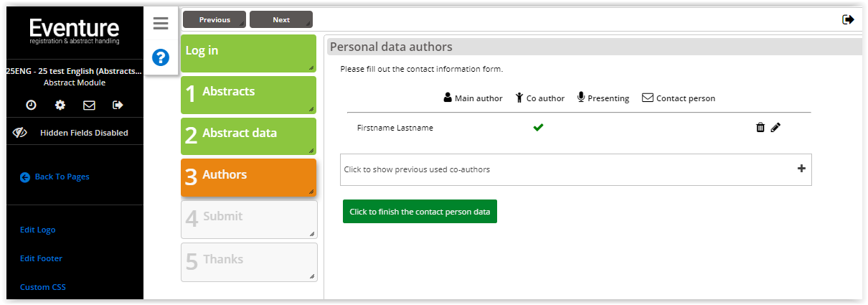This screenshot has height=305, width=868.
Task: Toggle the green main author checkmark
Action: [539, 128]
